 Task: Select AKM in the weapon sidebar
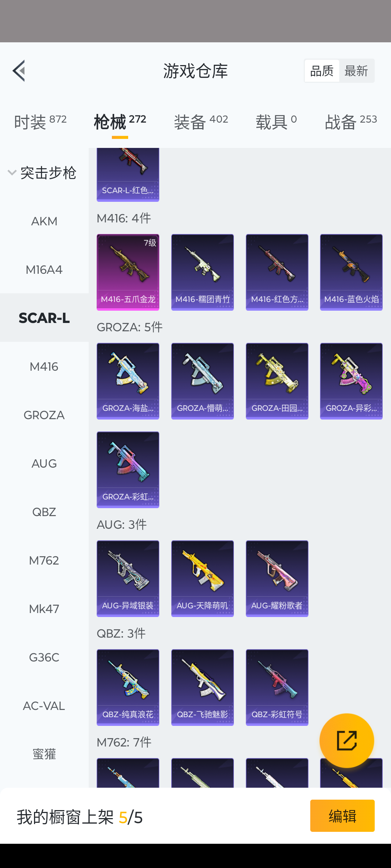(44, 221)
